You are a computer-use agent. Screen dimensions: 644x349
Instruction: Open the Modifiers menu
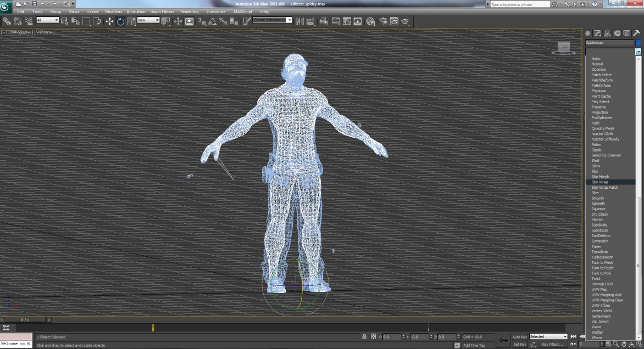pos(113,12)
